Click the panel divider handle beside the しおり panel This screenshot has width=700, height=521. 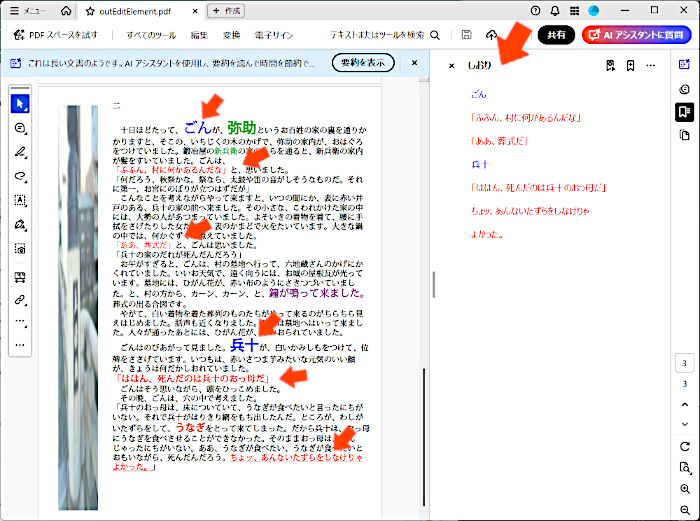[x=433, y=284]
